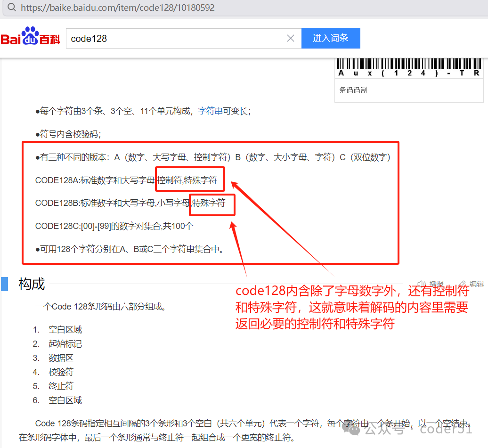Image resolution: width=488 pixels, height=448 pixels.
Task: Clear the search box using the X icon
Action: [291, 38]
